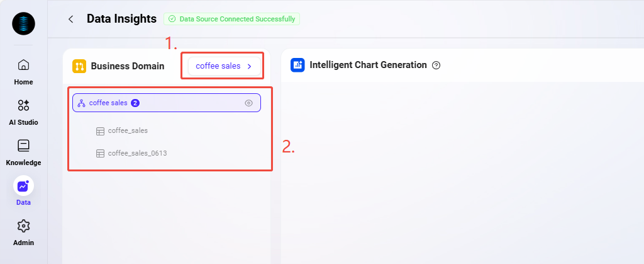Click the coffee_sales_0613 table grid icon

click(x=100, y=153)
